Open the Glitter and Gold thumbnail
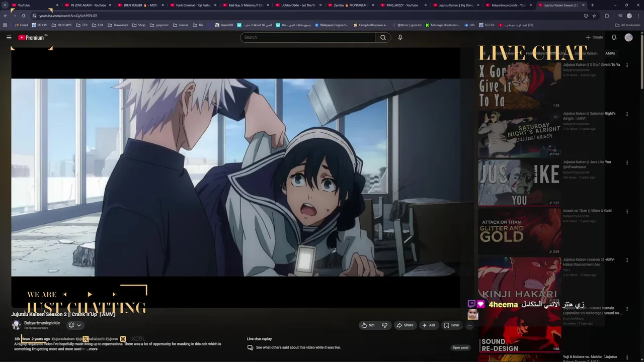The height and width of the screenshot is (362, 644). [519, 231]
